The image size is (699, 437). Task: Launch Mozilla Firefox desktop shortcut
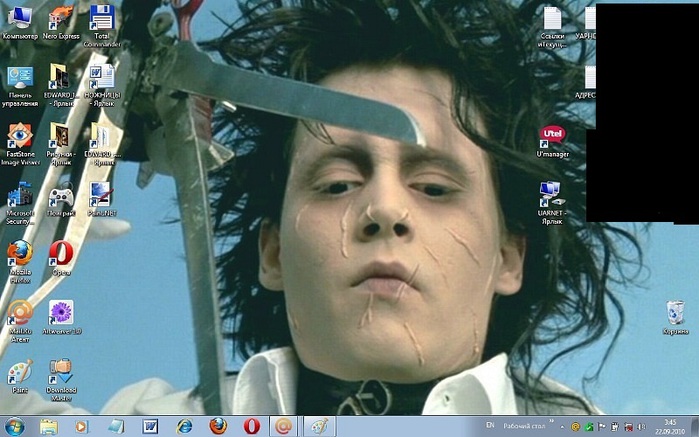click(20, 262)
